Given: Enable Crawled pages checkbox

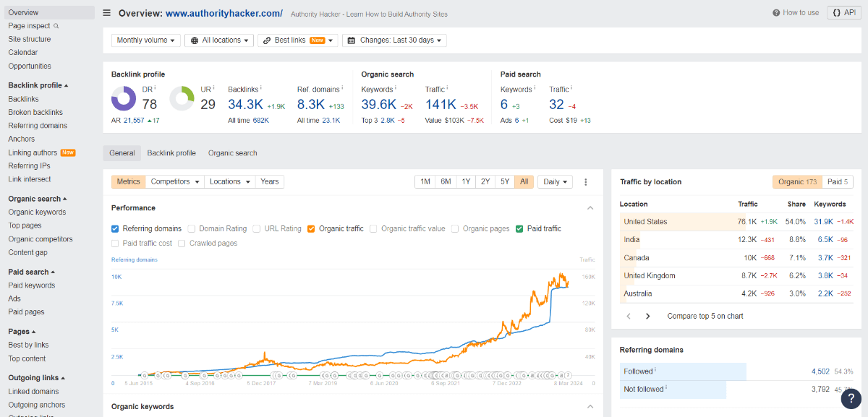Looking at the screenshot, I should [x=182, y=244].
